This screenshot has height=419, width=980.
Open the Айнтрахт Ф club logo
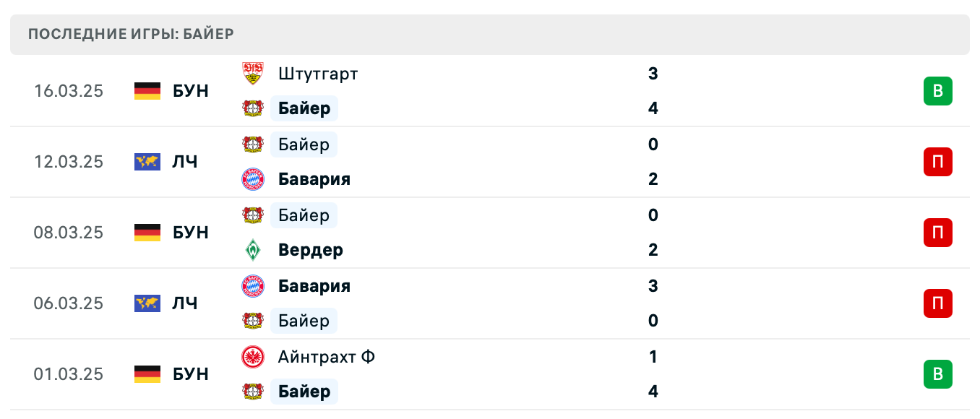pos(254,356)
